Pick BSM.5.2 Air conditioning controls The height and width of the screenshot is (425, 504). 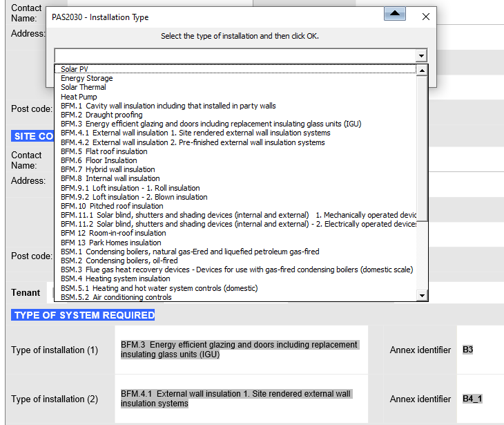tap(116, 297)
